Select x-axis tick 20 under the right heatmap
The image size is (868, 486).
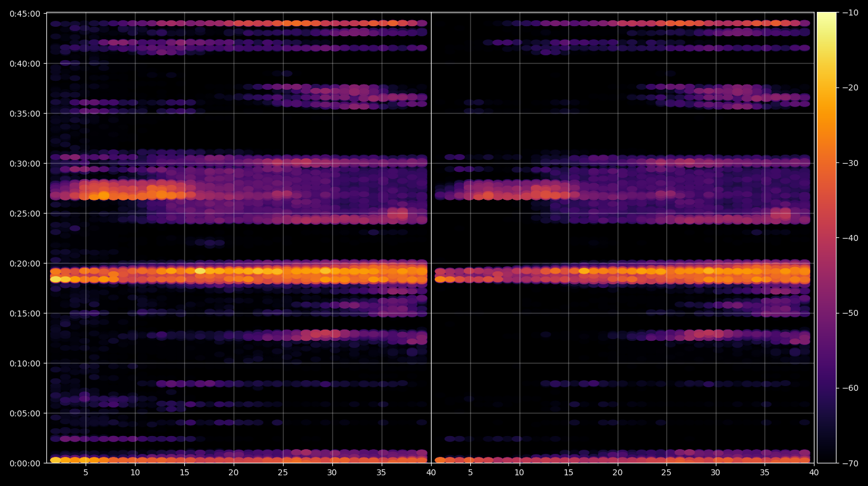coord(618,473)
